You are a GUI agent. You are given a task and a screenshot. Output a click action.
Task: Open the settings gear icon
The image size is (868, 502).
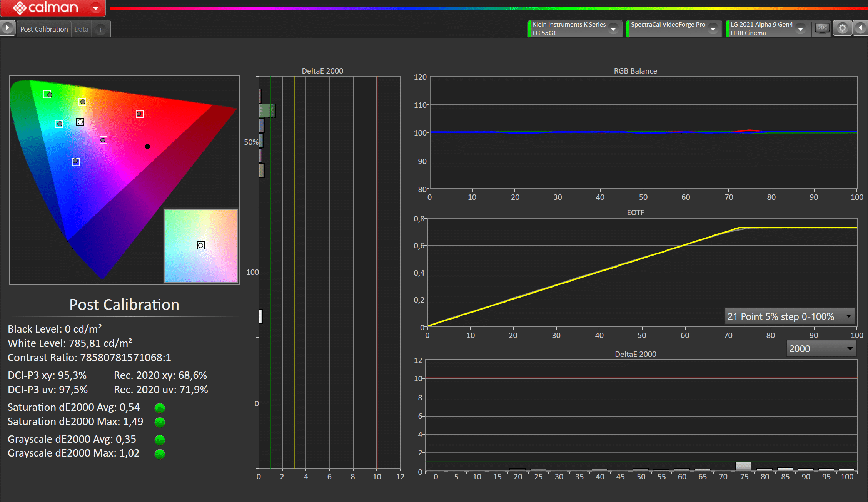click(x=842, y=28)
